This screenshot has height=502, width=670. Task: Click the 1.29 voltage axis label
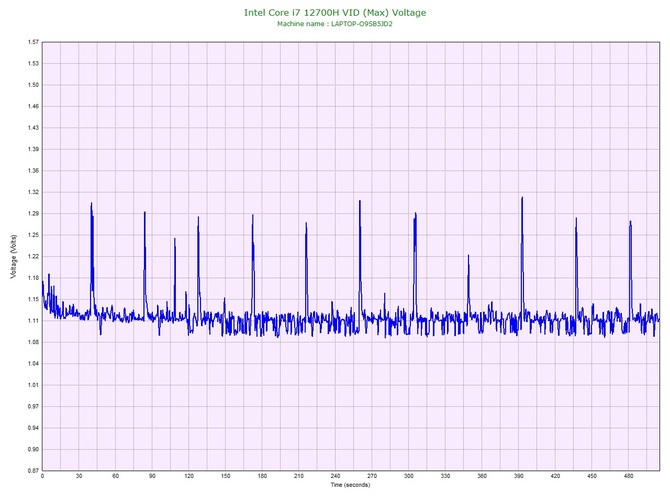(x=33, y=214)
